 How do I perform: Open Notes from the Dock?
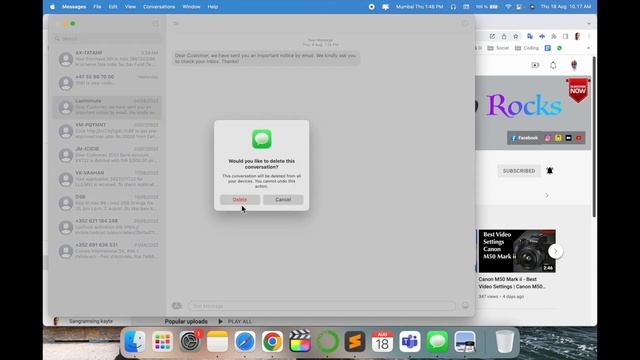tap(218, 341)
